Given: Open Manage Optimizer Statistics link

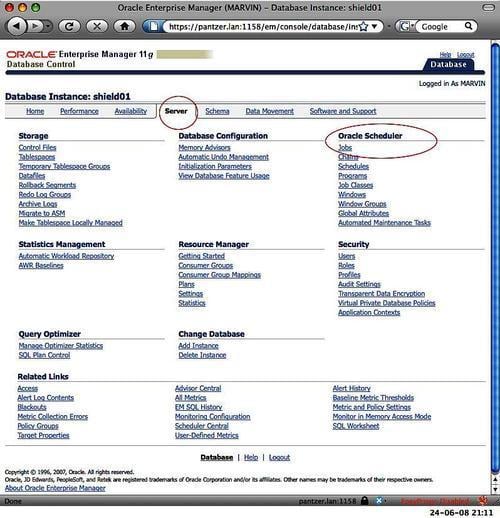Looking at the screenshot, I should [x=61, y=346].
